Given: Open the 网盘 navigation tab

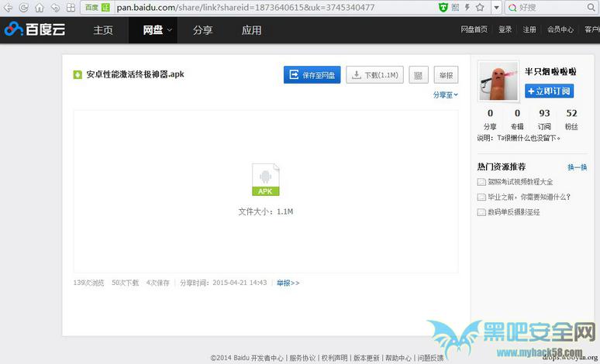Looking at the screenshot, I should (x=153, y=30).
